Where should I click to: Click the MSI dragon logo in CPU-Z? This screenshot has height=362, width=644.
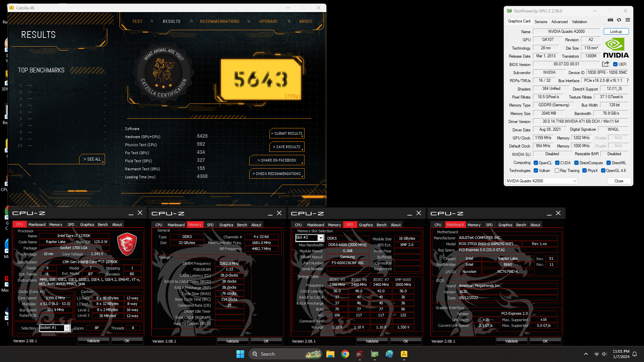coord(127,245)
